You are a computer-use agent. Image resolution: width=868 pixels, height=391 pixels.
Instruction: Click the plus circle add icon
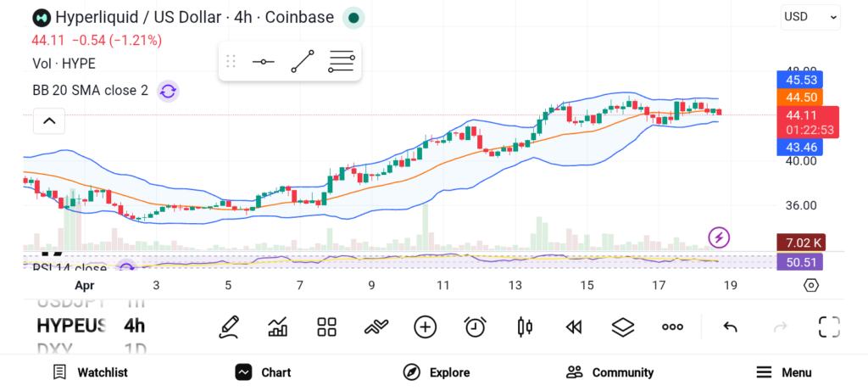(x=425, y=327)
